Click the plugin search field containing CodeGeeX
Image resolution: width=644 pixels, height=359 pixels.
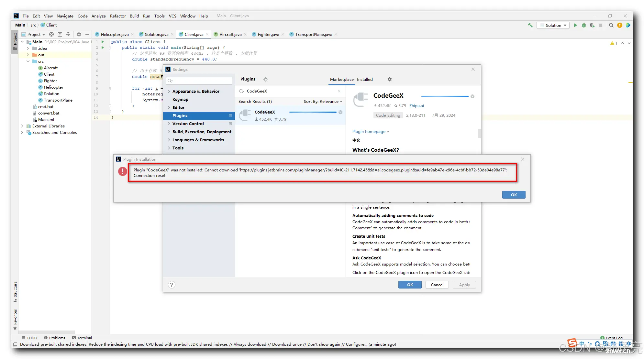tap(290, 91)
